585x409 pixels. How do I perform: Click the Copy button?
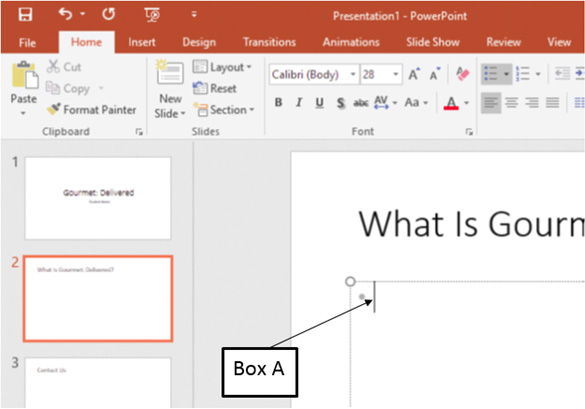click(68, 88)
